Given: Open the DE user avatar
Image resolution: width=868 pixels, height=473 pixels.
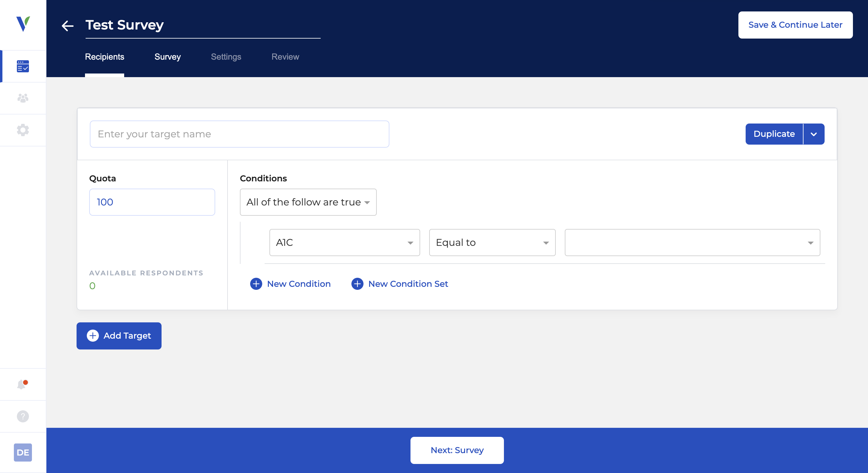Looking at the screenshot, I should tap(23, 453).
